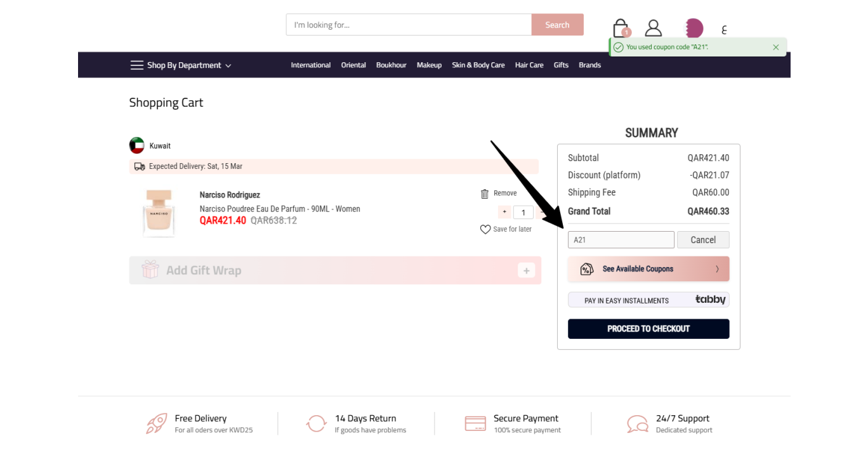This screenshot has height=457, width=868.
Task: Click the Grand Total QAR460.33 value
Action: tap(708, 211)
